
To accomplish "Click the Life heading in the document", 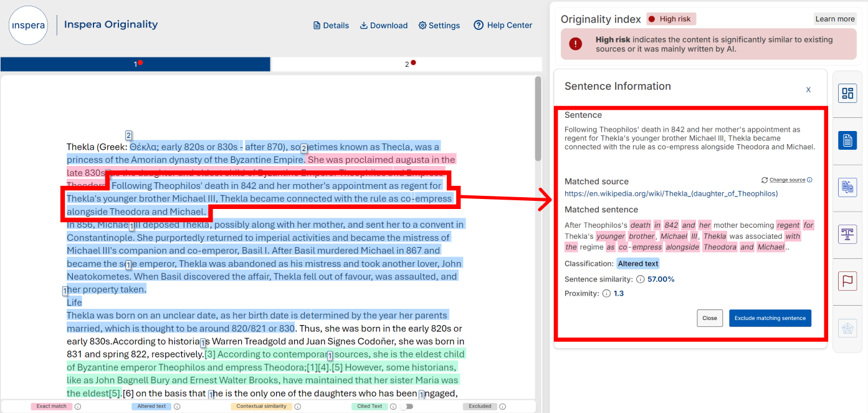I will tap(74, 303).
